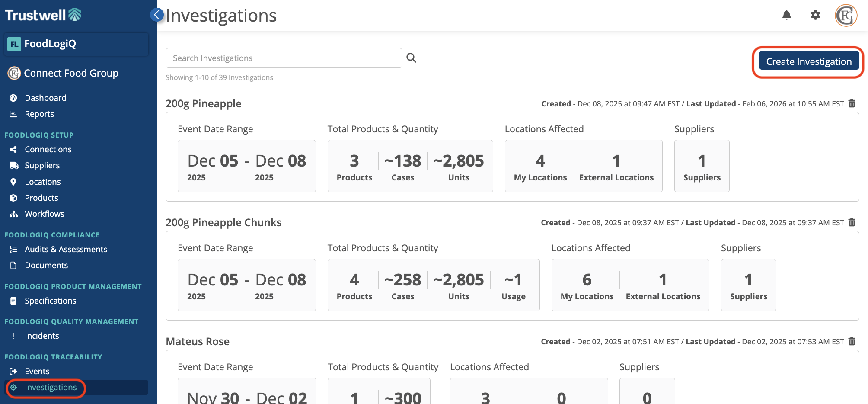Click the search magnifier icon
Viewport: 868px width, 404px height.
[x=411, y=58]
